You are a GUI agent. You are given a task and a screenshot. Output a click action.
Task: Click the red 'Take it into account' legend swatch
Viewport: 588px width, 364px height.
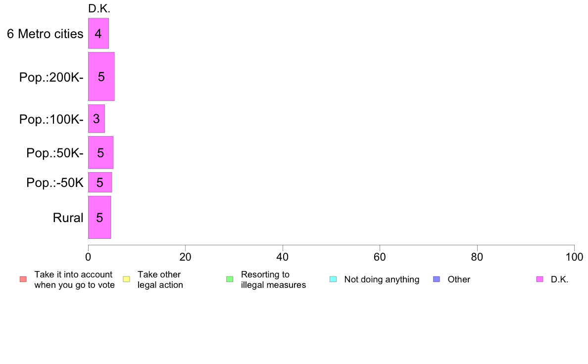coord(23,279)
